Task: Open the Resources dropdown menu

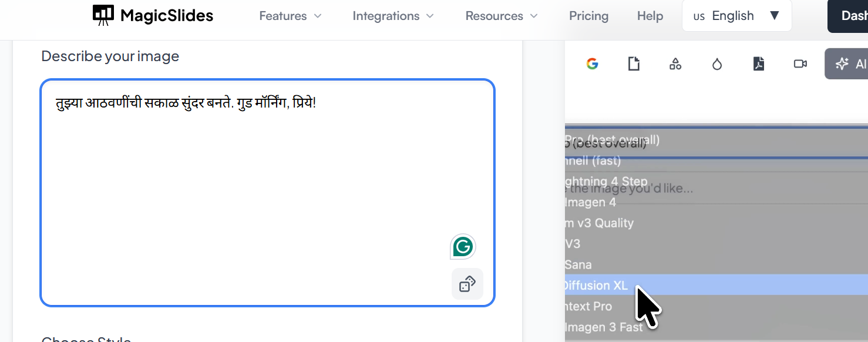Action: [502, 16]
